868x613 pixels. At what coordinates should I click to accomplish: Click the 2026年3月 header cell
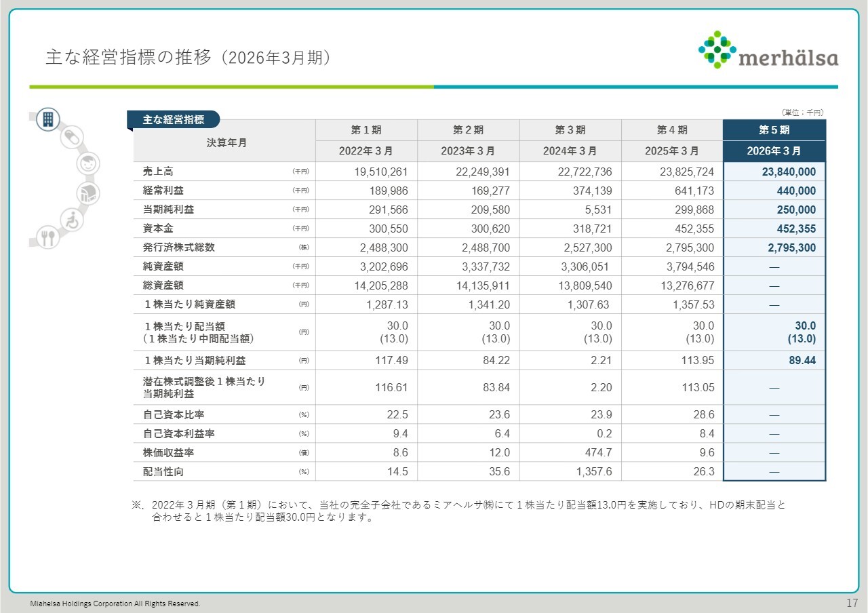click(x=774, y=151)
